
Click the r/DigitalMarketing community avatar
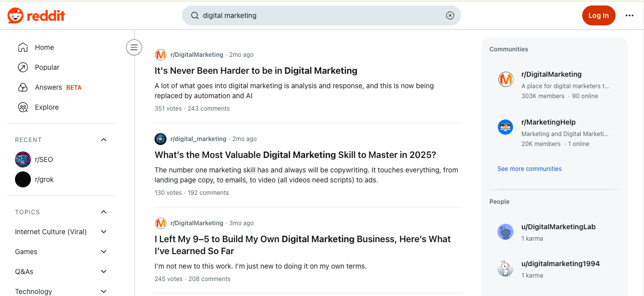point(505,79)
